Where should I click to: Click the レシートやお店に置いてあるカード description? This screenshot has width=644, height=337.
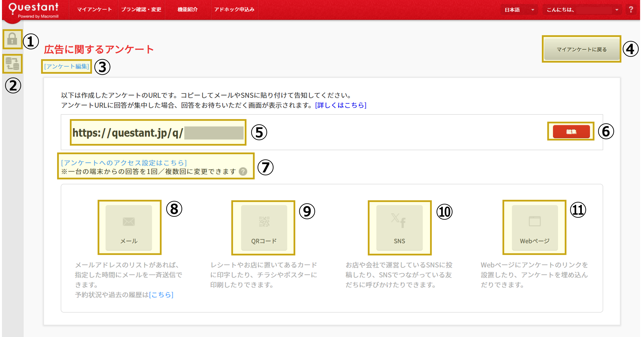[x=264, y=275]
